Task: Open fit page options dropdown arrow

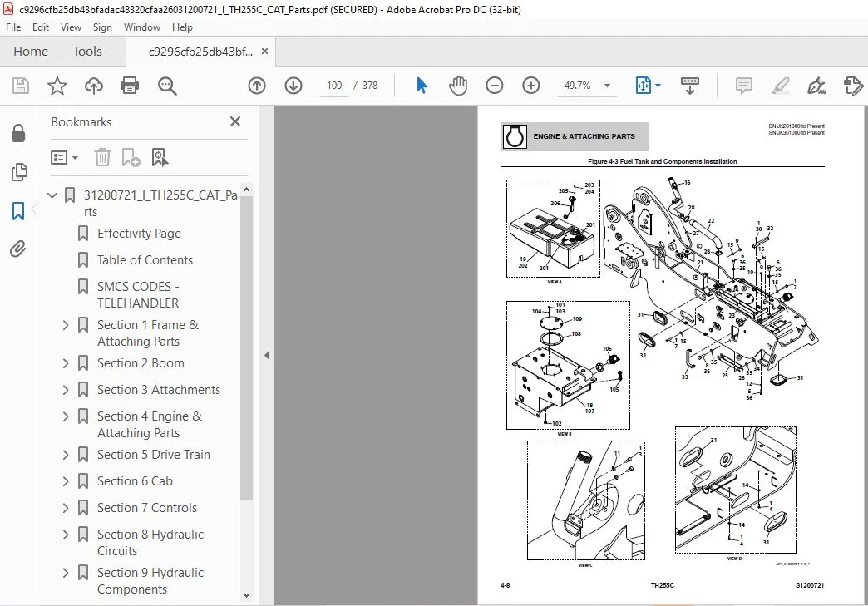Action: click(x=658, y=86)
